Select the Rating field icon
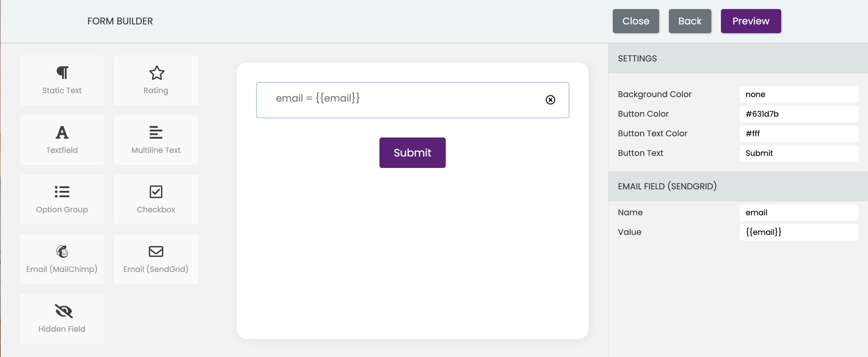The height and width of the screenshot is (357, 868). coord(156,72)
